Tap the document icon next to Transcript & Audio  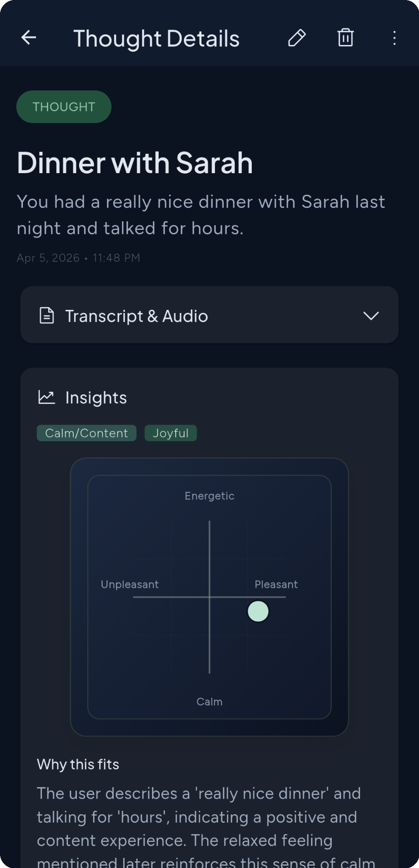pos(47,316)
